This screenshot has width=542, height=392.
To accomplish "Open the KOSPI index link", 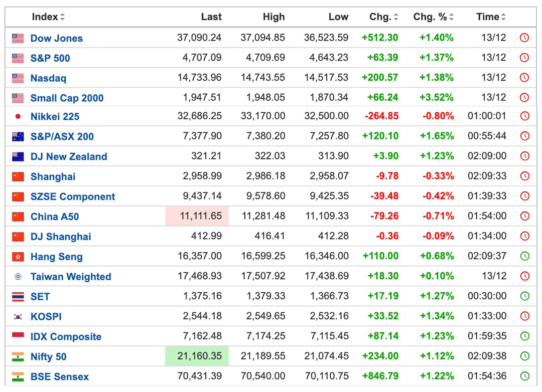I will click(x=46, y=317).
